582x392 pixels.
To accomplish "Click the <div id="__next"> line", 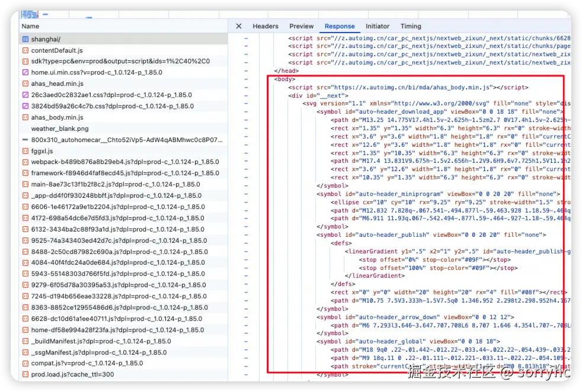I will click(318, 96).
